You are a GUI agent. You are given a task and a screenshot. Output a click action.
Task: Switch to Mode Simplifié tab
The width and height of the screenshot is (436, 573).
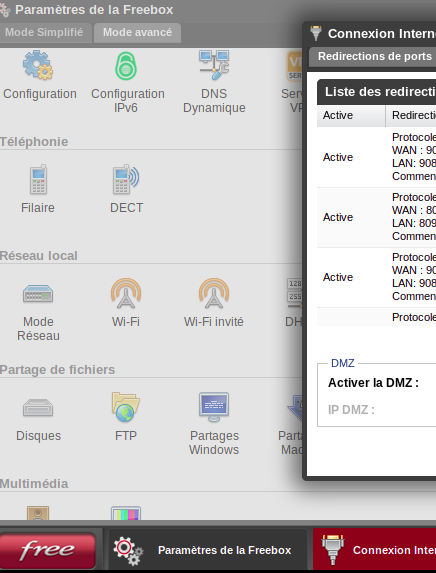click(45, 33)
